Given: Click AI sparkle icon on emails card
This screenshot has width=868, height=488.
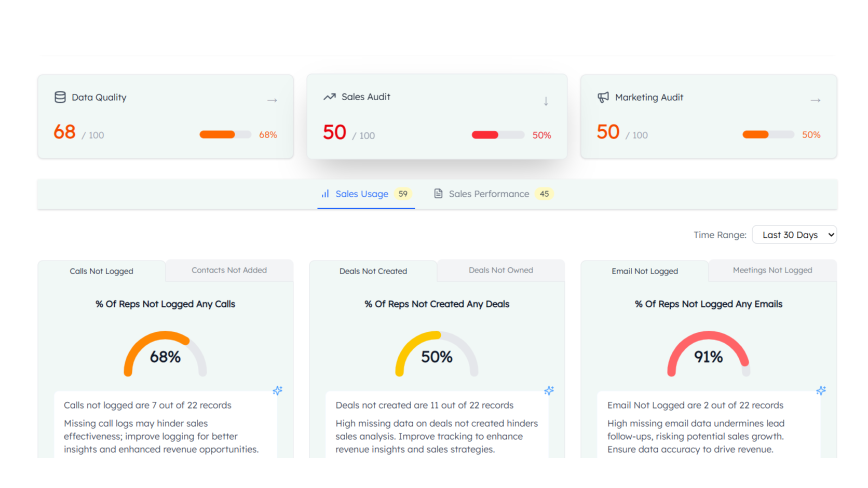Looking at the screenshot, I should [x=821, y=390].
